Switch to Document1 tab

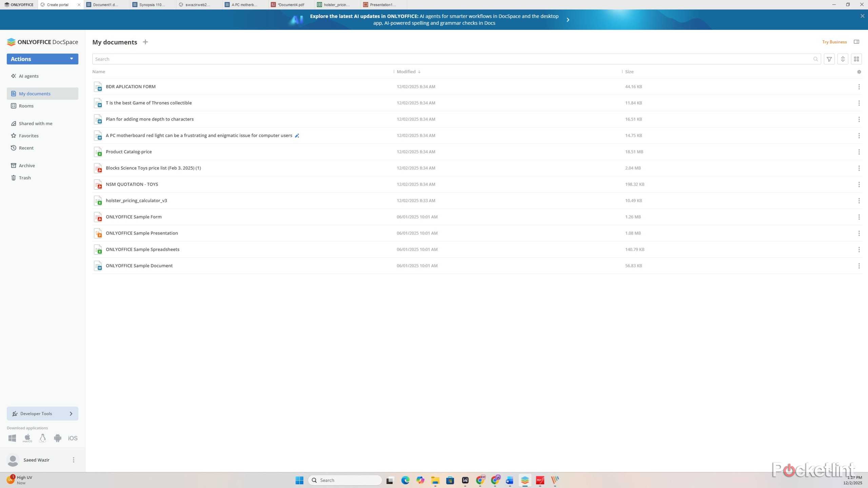[x=106, y=5]
